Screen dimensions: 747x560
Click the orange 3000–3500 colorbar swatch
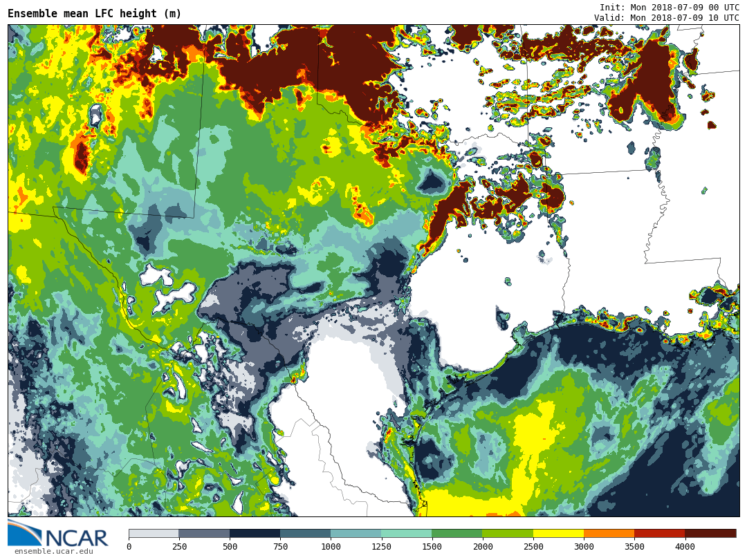click(x=609, y=533)
